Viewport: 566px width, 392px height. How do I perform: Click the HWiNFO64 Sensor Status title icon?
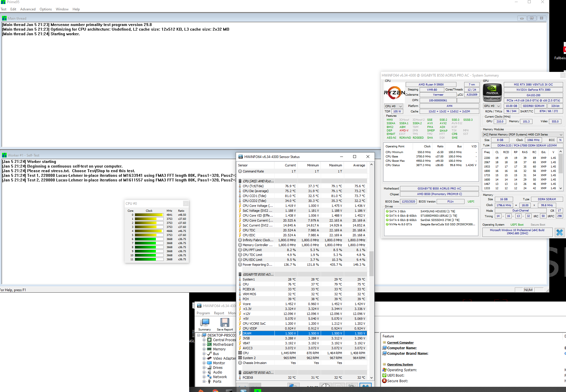[240, 157]
